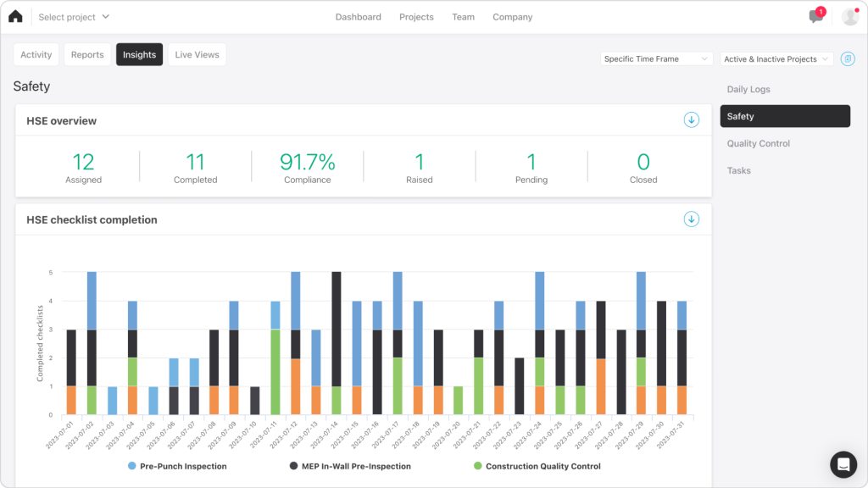The width and height of the screenshot is (868, 488).
Task: Download the HSE overview data
Action: pos(691,119)
